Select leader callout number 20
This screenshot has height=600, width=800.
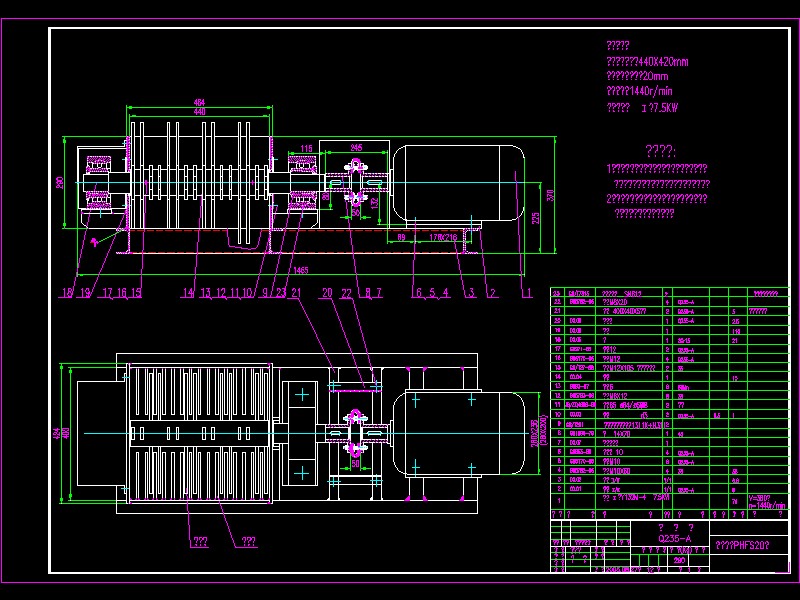(x=327, y=293)
